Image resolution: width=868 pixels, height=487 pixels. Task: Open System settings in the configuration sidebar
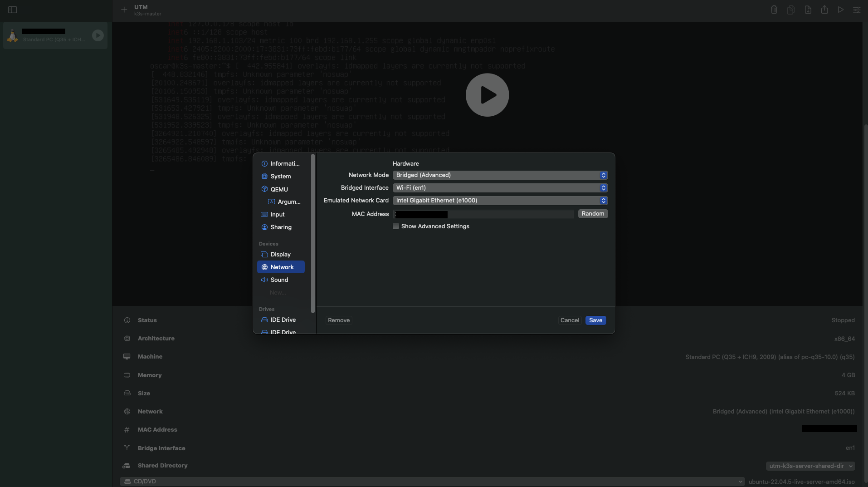[280, 176]
